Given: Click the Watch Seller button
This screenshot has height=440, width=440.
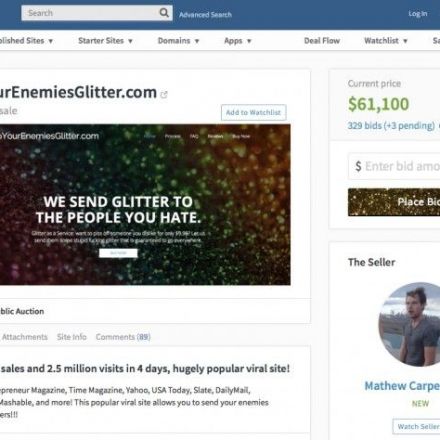Looking at the screenshot, I should pos(417,427).
